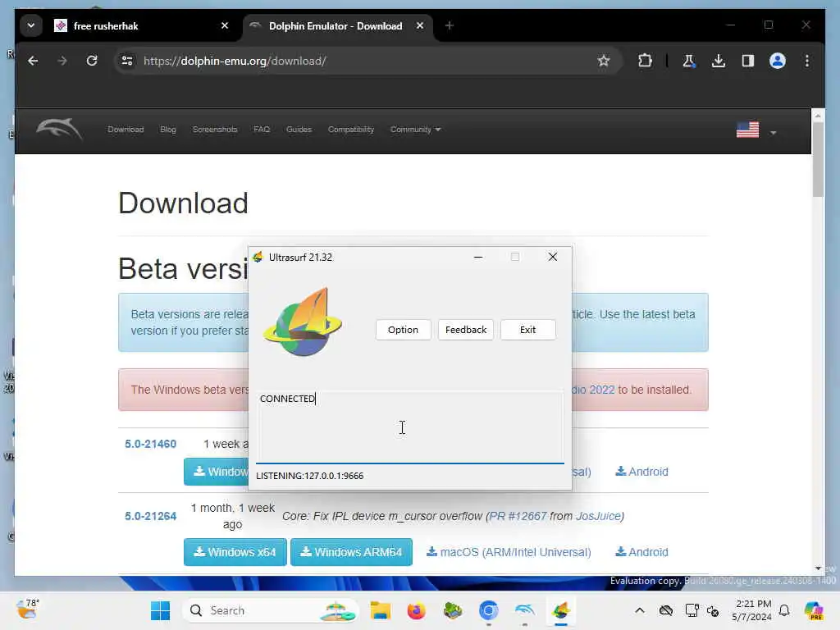Open the Chrome three-dot menu
Image resolution: width=840 pixels, height=630 pixels.
click(807, 61)
